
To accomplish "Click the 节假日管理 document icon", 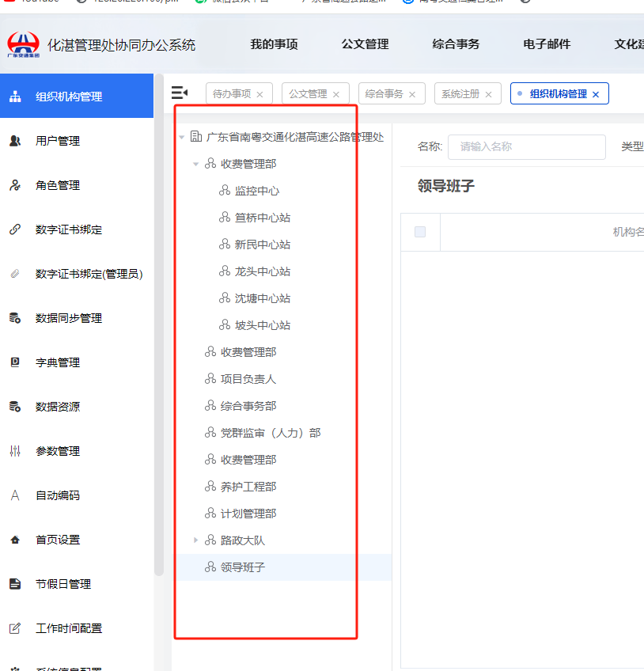I will 15,584.
